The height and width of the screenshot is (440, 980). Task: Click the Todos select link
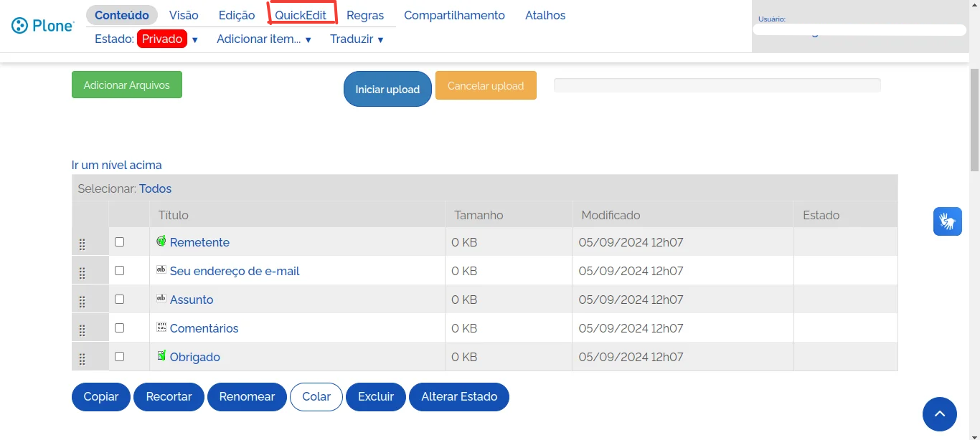[155, 188]
